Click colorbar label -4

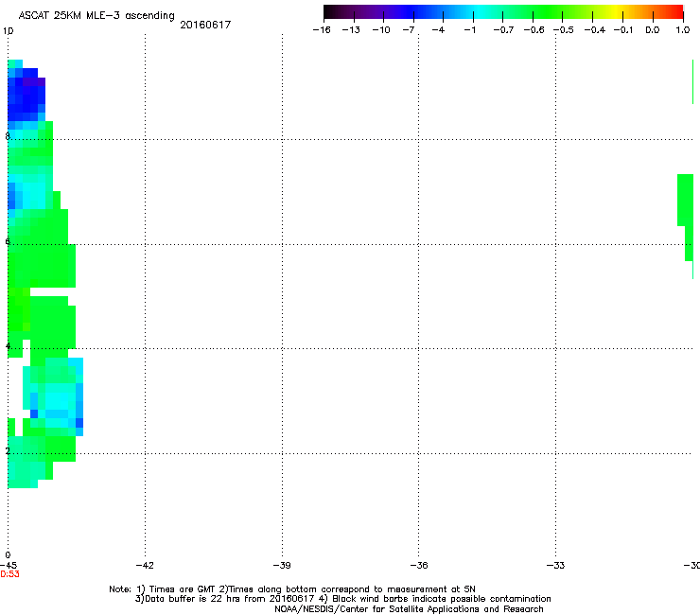pos(438,30)
